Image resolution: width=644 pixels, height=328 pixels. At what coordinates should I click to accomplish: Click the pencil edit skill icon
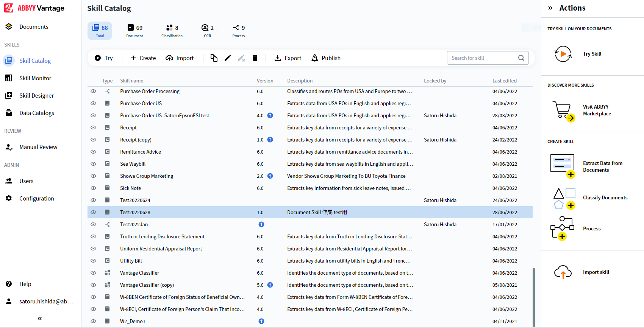pos(228,58)
